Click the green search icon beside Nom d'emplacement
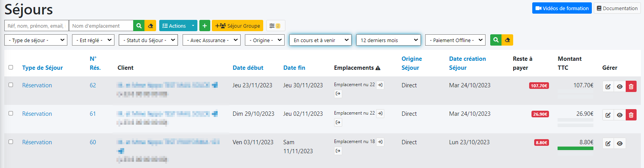Image resolution: width=644 pixels, height=168 pixels. point(139,26)
